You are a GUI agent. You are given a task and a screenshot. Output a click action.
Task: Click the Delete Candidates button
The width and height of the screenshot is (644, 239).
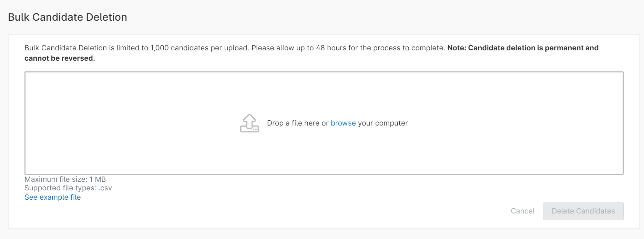pos(583,211)
